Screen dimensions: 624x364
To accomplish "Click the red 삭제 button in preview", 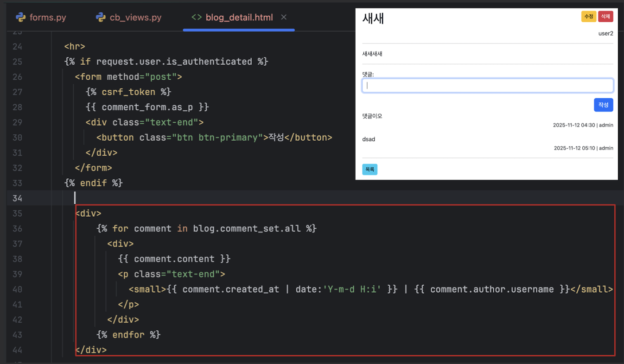I will point(605,17).
